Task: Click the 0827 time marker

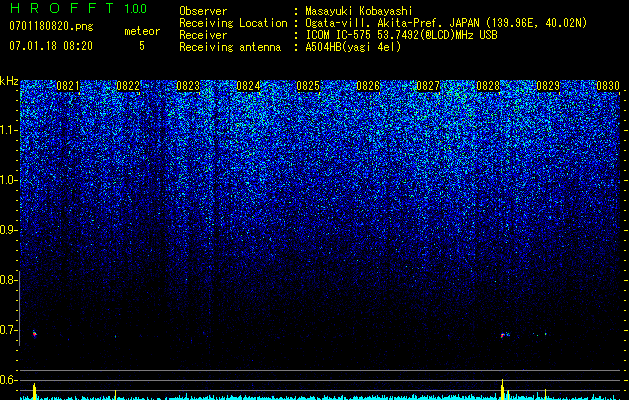Action: click(428, 86)
